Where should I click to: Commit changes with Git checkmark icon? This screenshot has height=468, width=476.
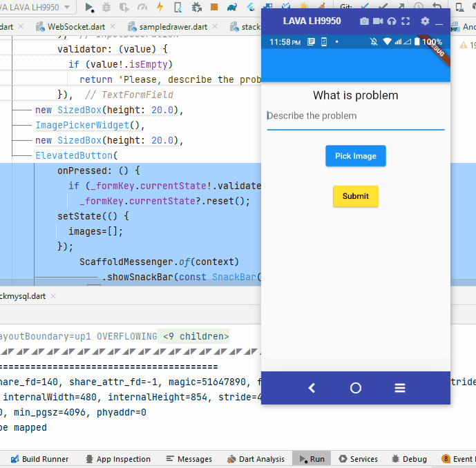click(383, 5)
